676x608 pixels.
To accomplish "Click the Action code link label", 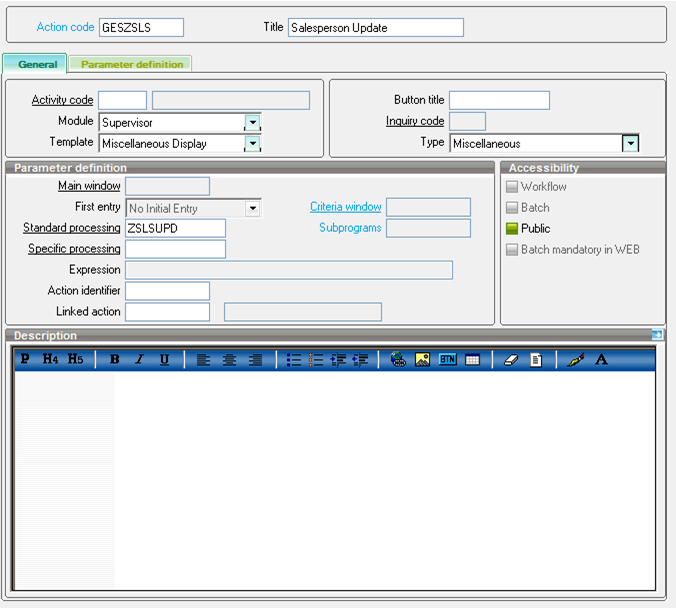I will [x=65, y=27].
